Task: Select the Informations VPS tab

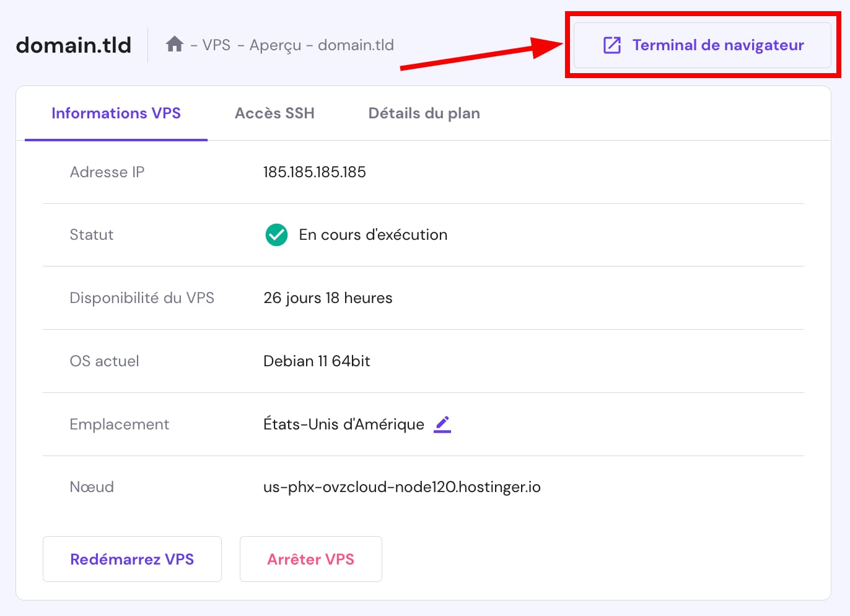Action: click(116, 113)
